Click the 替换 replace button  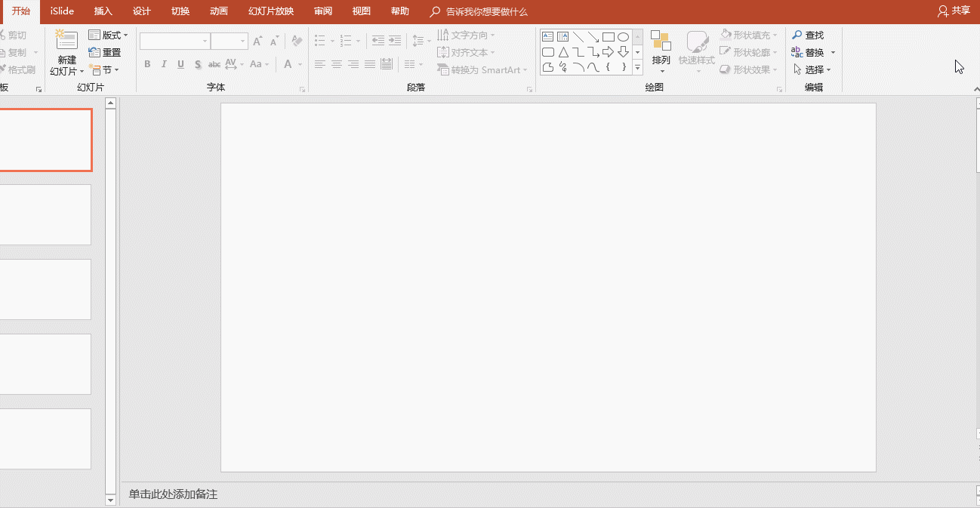pos(814,53)
